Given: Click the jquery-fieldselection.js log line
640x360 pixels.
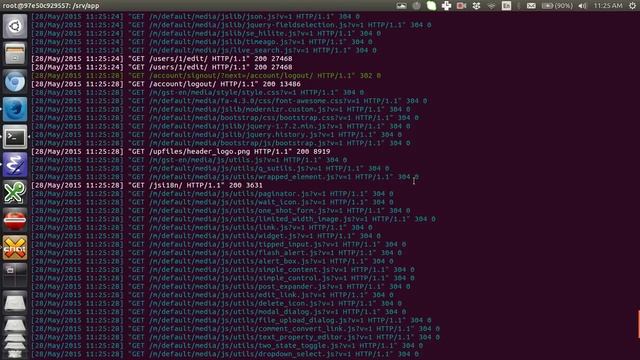Looking at the screenshot, I should (231, 25).
